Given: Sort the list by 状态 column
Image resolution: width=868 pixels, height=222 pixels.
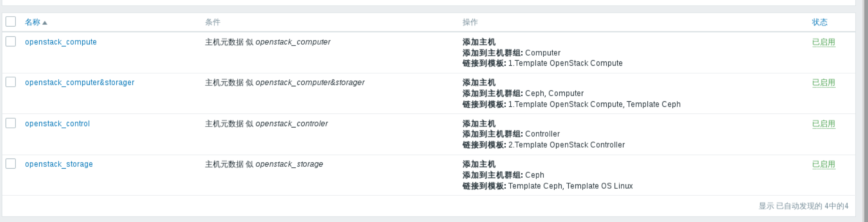Looking at the screenshot, I should click(819, 22).
